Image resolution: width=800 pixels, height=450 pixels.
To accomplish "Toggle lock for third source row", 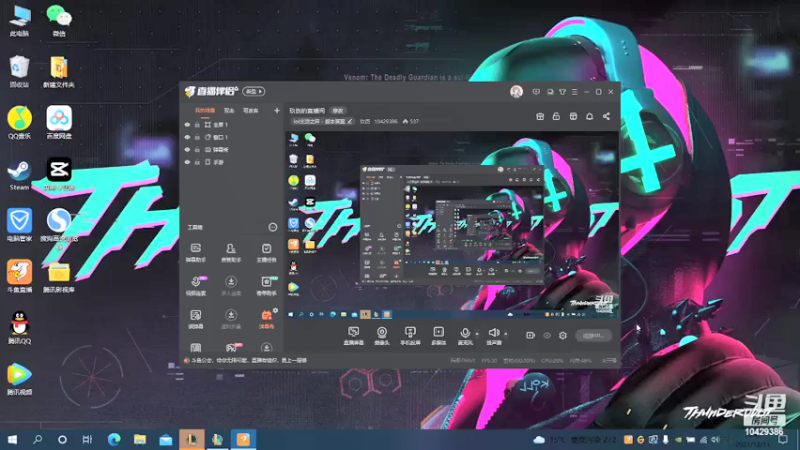I will pyautogui.click(x=197, y=149).
